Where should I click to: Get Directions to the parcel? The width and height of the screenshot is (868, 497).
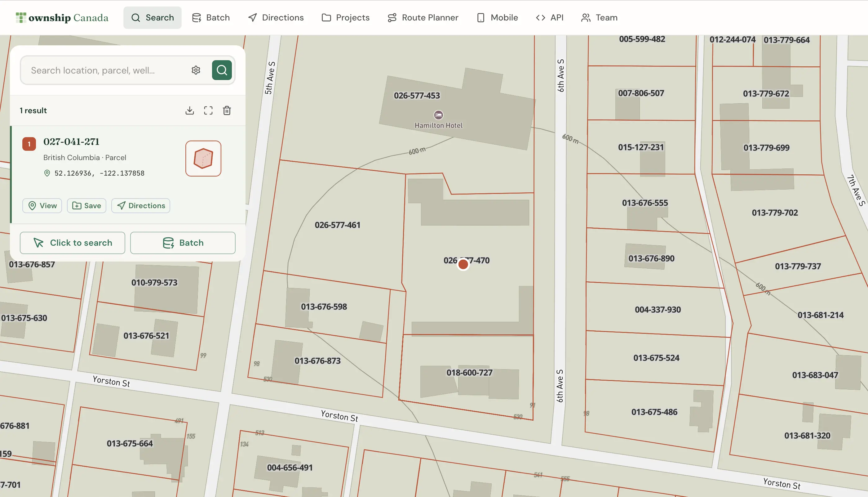tap(140, 205)
